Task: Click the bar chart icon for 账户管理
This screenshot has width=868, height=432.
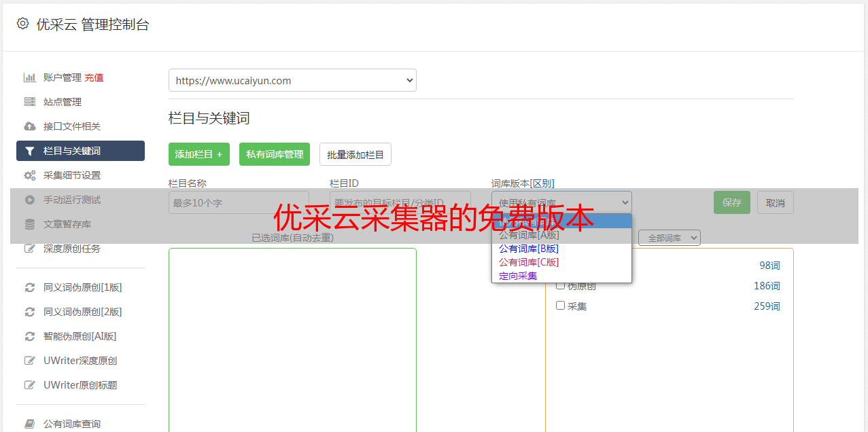Action: tap(30, 77)
